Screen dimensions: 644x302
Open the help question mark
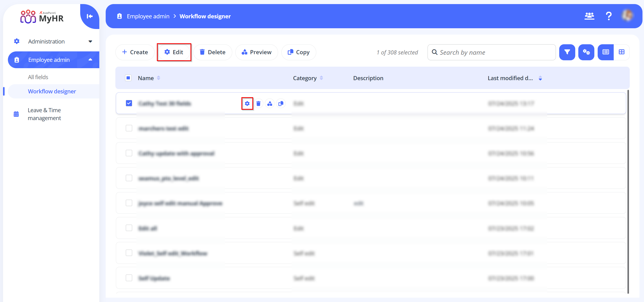(x=609, y=16)
